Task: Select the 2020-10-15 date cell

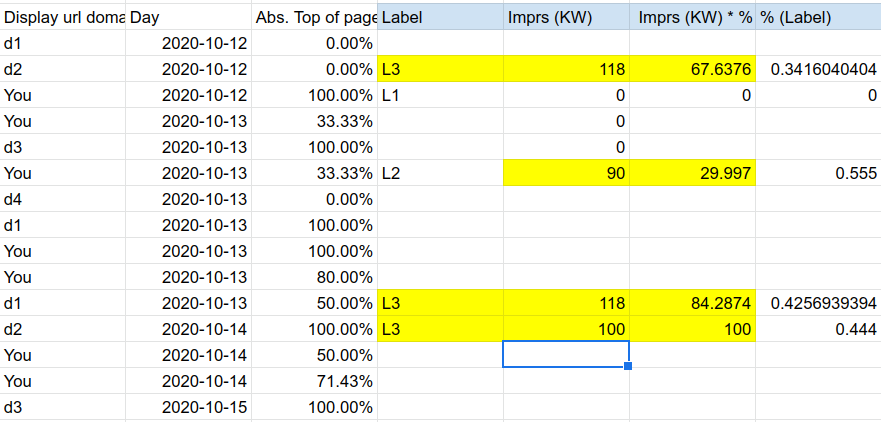Action: [x=188, y=407]
